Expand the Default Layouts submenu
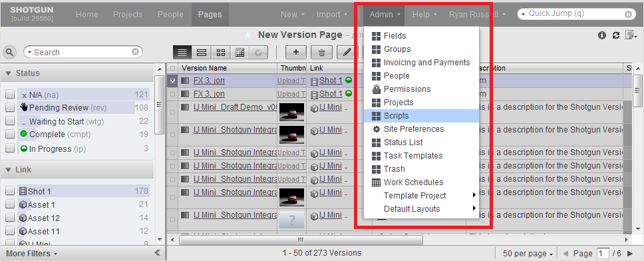644x261 pixels. coord(421,209)
